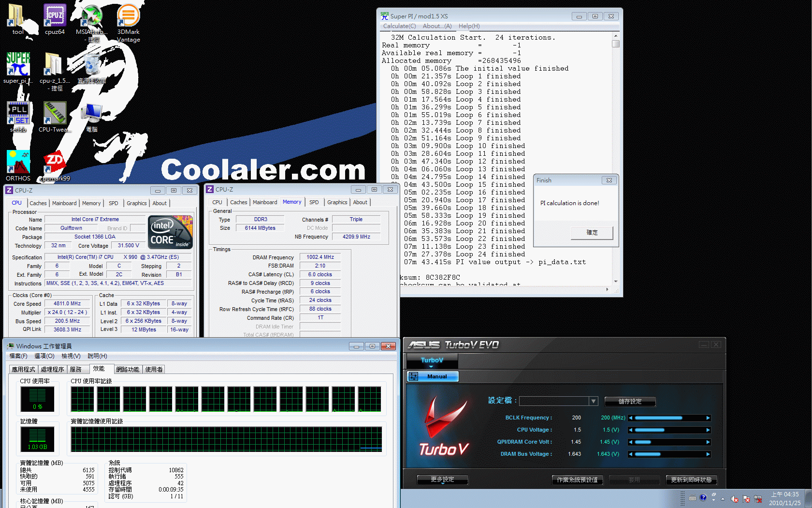This screenshot has height=508, width=812.
Task: Increase CPU Voltage with right arrow
Action: (x=708, y=430)
